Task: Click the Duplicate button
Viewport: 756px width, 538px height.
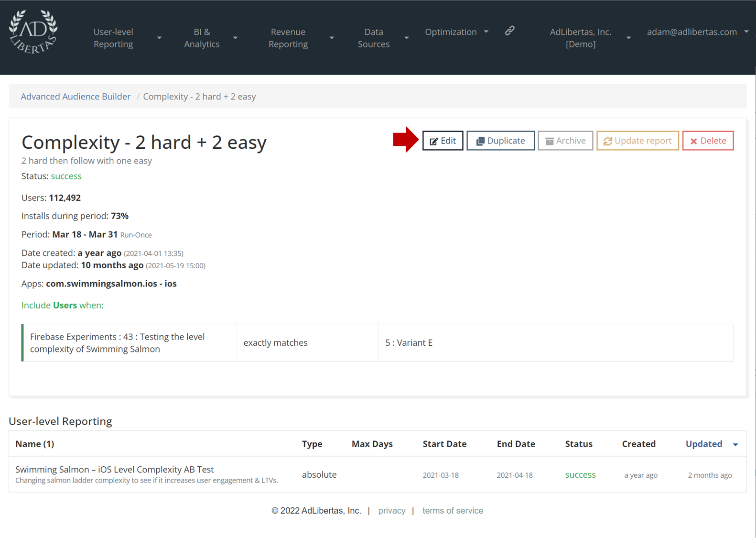Action: click(500, 141)
